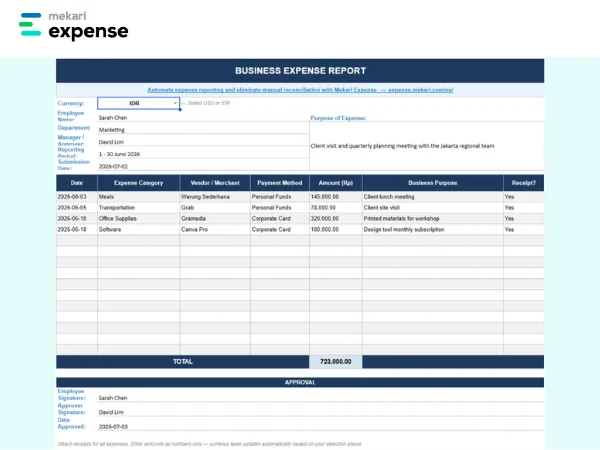Select the Manager field with David Lim
The width and height of the screenshot is (600, 450).
(x=203, y=142)
